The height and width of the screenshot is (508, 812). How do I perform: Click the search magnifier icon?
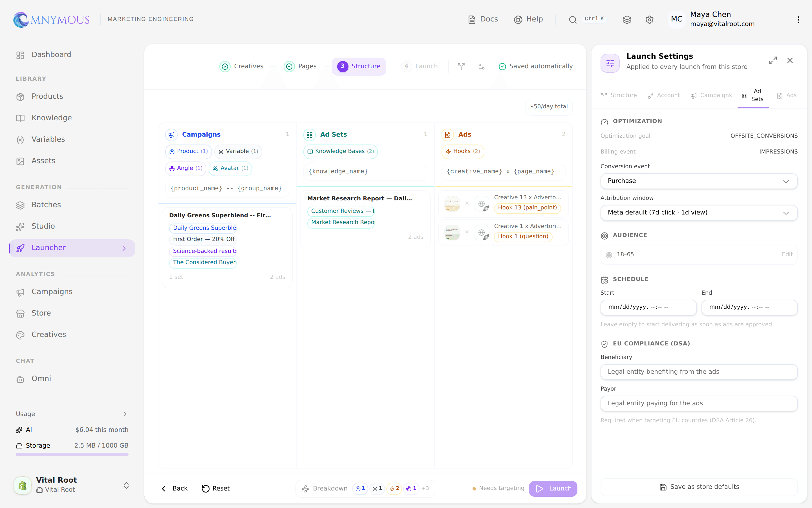pos(573,19)
